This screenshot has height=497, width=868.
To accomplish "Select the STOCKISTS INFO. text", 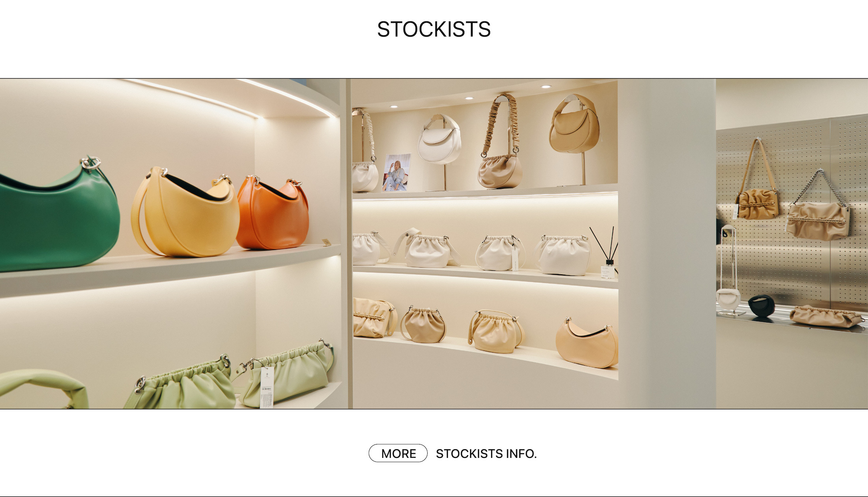I will [486, 454].
